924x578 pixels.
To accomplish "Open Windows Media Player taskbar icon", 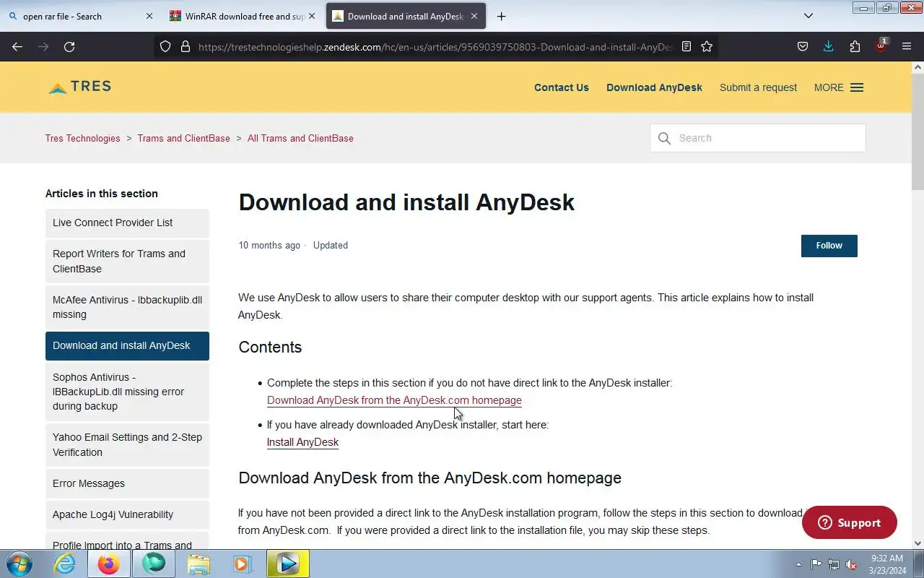I will tap(243, 564).
